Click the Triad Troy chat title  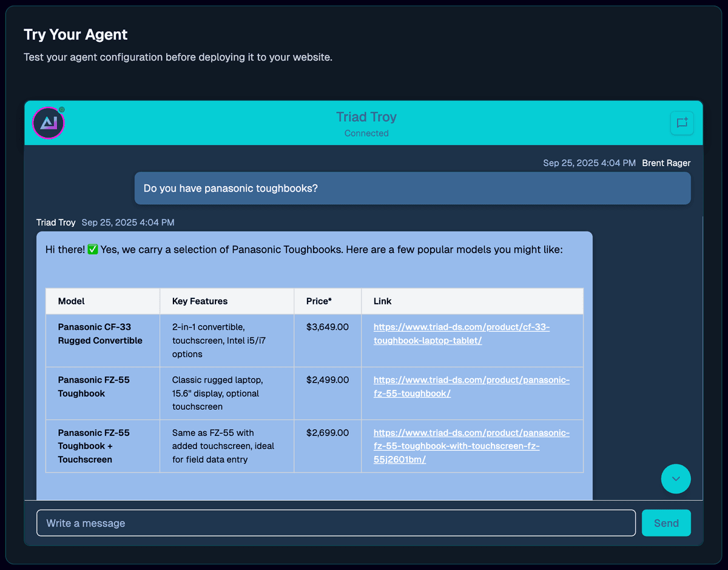366,117
